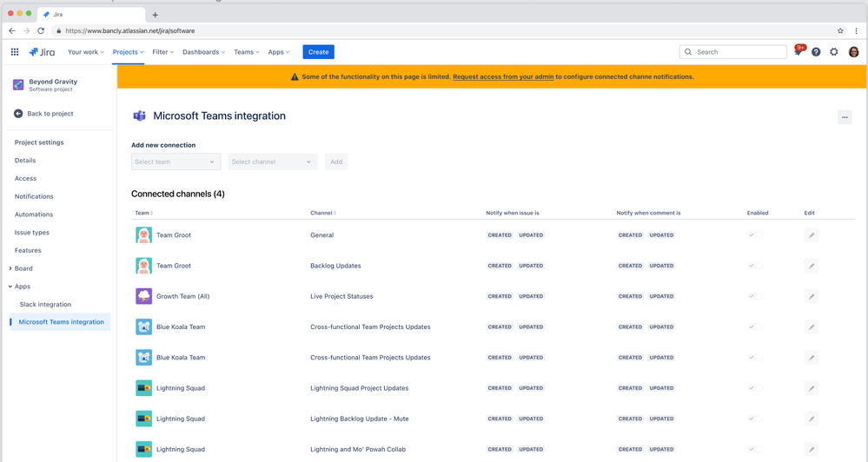Viewport: 868px width, 462px height.
Task: Click the Search input field
Action: [x=733, y=52]
